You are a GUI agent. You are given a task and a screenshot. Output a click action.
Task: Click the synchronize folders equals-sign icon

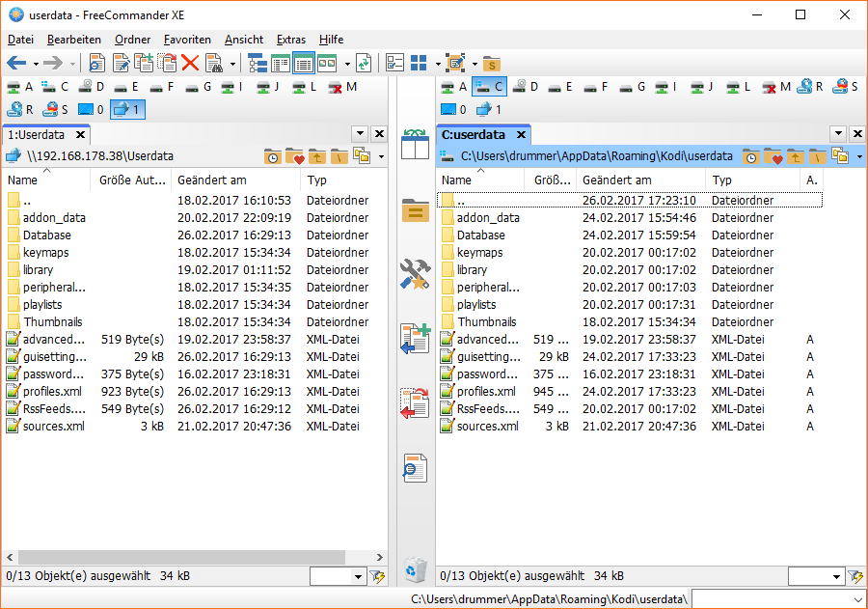[415, 211]
